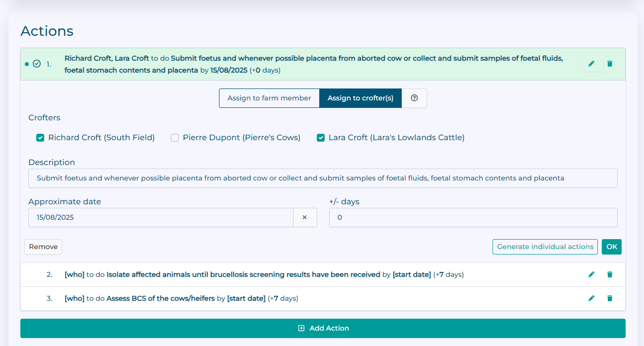Click the Add Action bar
Viewport: 644px width, 346px height.
click(323, 328)
